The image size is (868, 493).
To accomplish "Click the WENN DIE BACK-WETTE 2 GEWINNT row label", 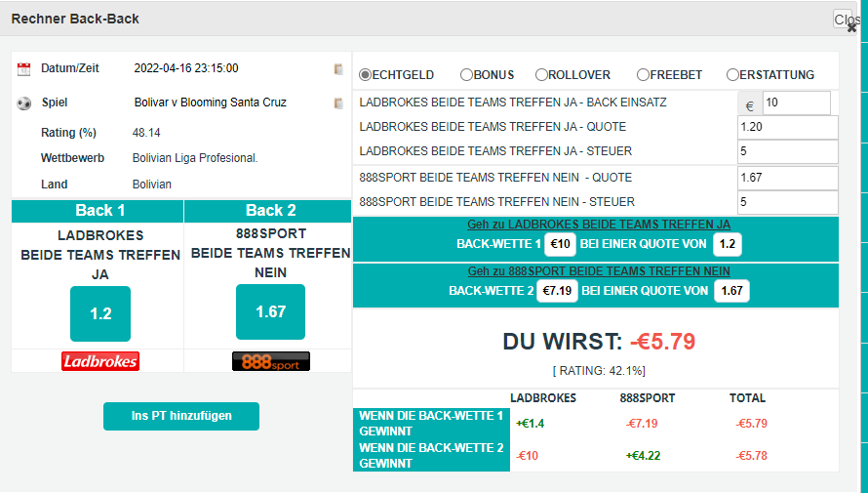I will click(x=431, y=455).
